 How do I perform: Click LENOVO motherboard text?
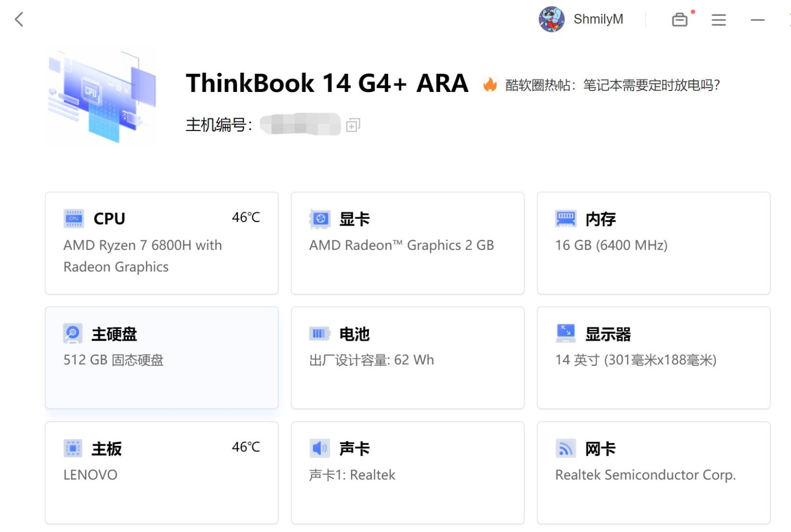[90, 475]
